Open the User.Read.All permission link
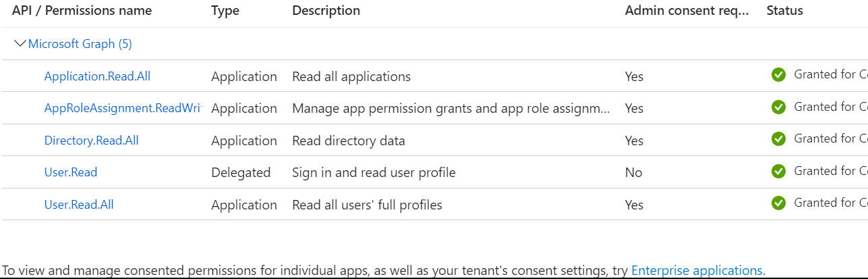Viewport: 868px width, 279px height. click(x=79, y=205)
